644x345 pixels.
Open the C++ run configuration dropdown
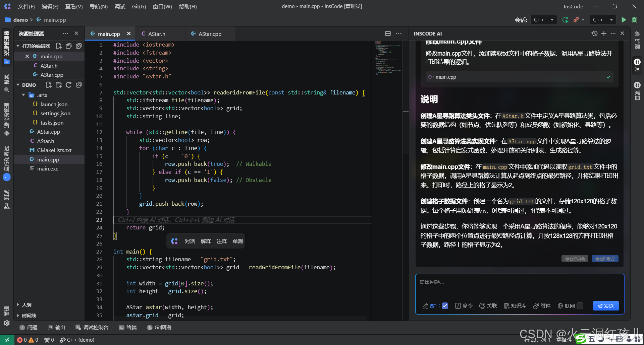[603, 20]
